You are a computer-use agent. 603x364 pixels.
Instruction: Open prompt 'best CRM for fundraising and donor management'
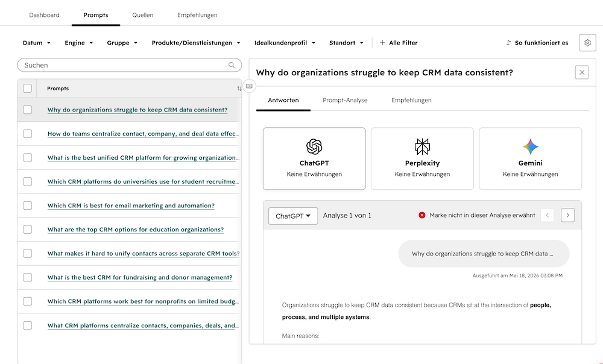[140, 277]
